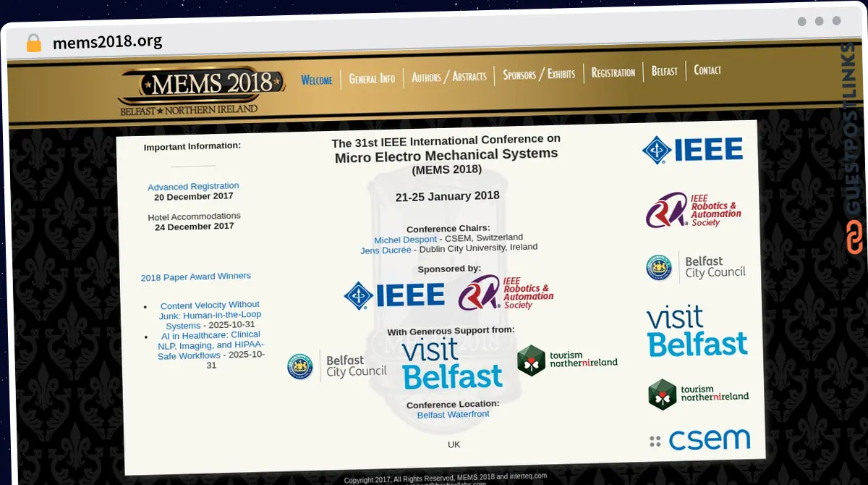Click the padlock icon beside the URL
Screen dimensions: 868x485
(x=34, y=42)
